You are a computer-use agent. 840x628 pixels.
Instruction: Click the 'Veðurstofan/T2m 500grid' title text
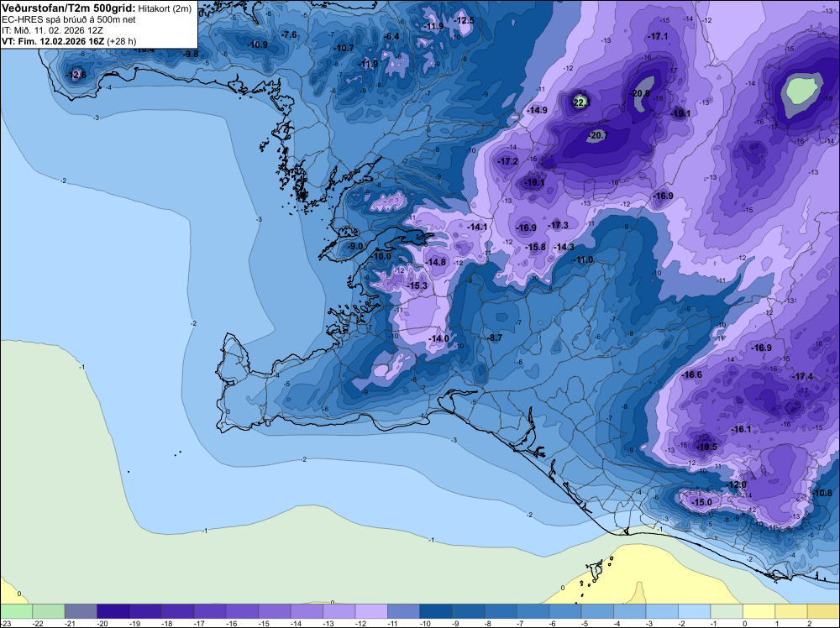(69, 8)
